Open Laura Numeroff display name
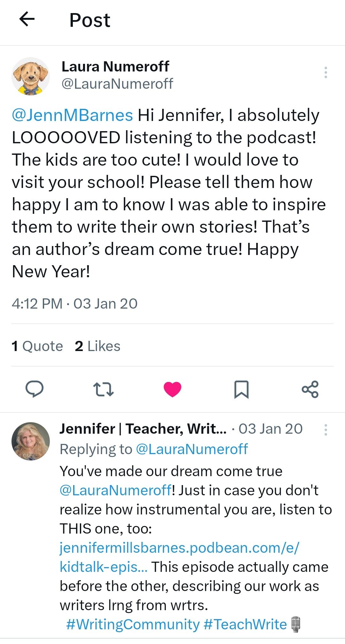The height and width of the screenshot is (644, 345). click(x=115, y=67)
